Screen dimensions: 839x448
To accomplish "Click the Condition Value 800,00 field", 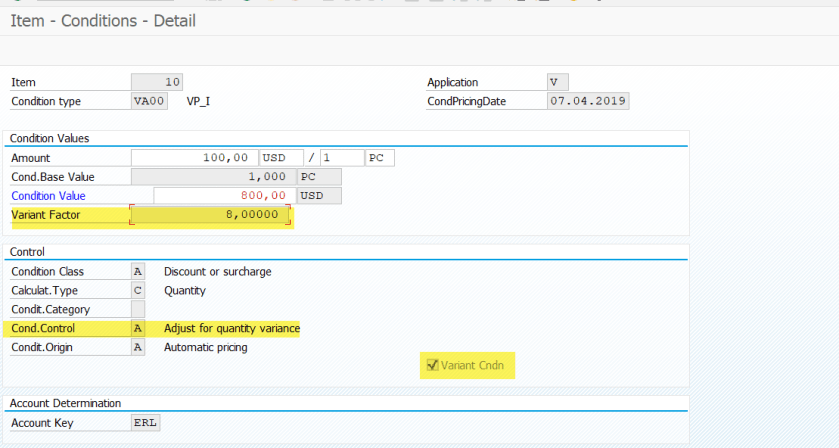I will tap(225, 195).
